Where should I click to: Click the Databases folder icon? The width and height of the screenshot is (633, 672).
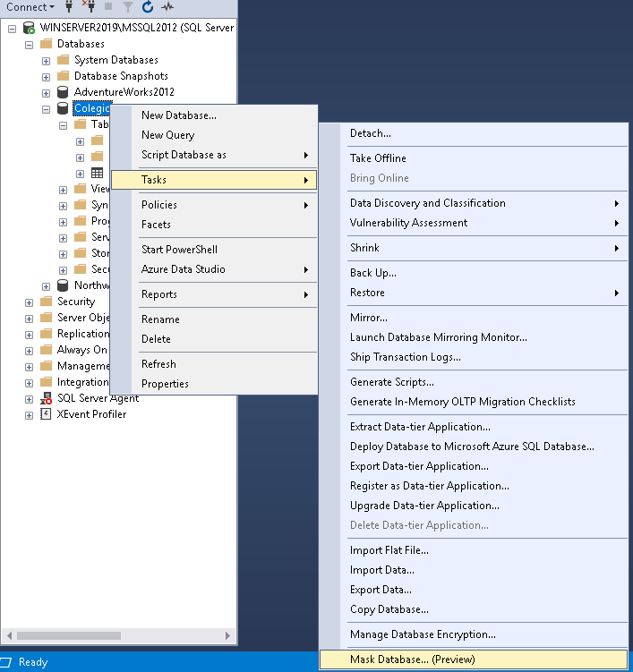[x=46, y=44]
